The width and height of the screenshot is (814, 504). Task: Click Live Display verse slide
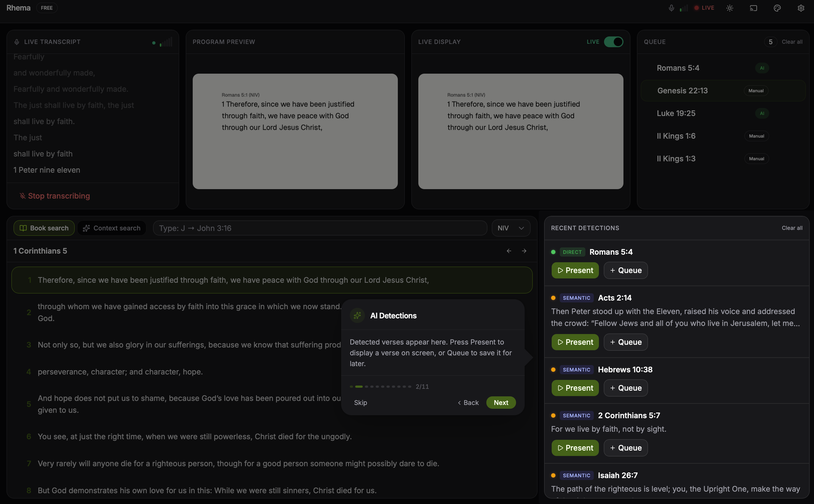[x=521, y=131]
